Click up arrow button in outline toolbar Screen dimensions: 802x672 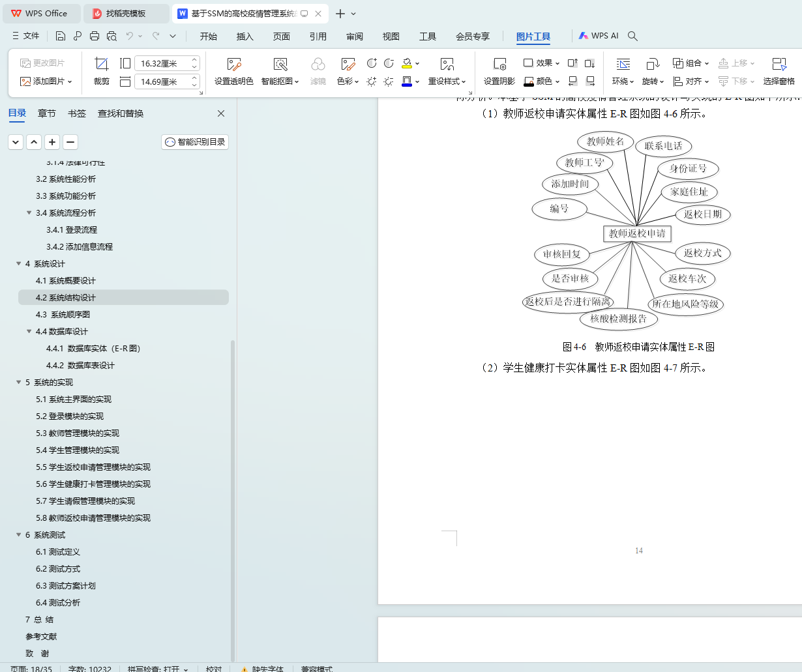[x=34, y=142]
